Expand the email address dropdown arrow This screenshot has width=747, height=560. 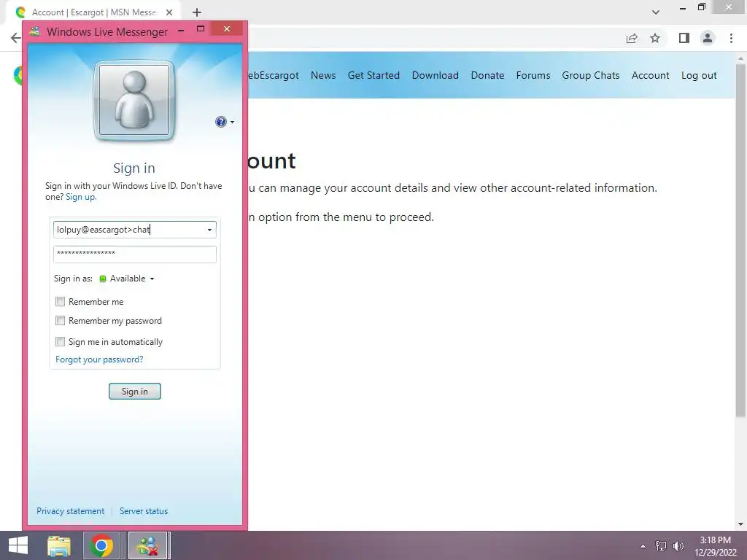click(x=209, y=230)
